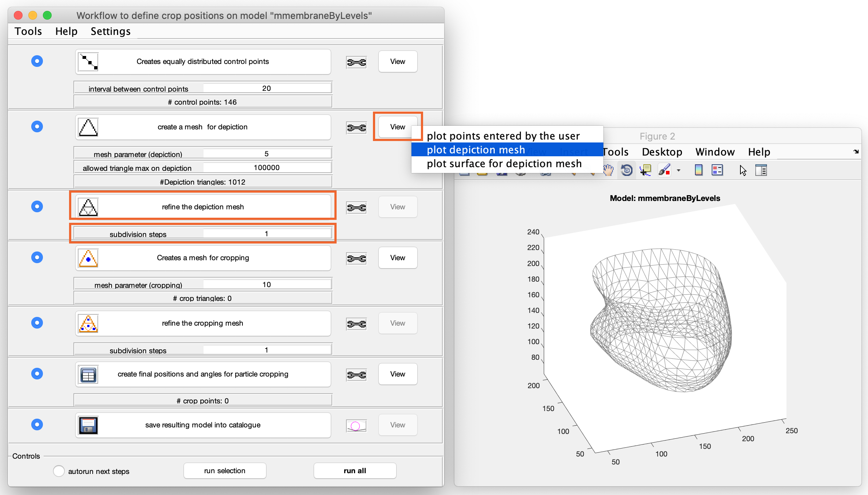This screenshot has width=868, height=495.
Task: Open the Property Inspector panel icon
Action: (761, 170)
